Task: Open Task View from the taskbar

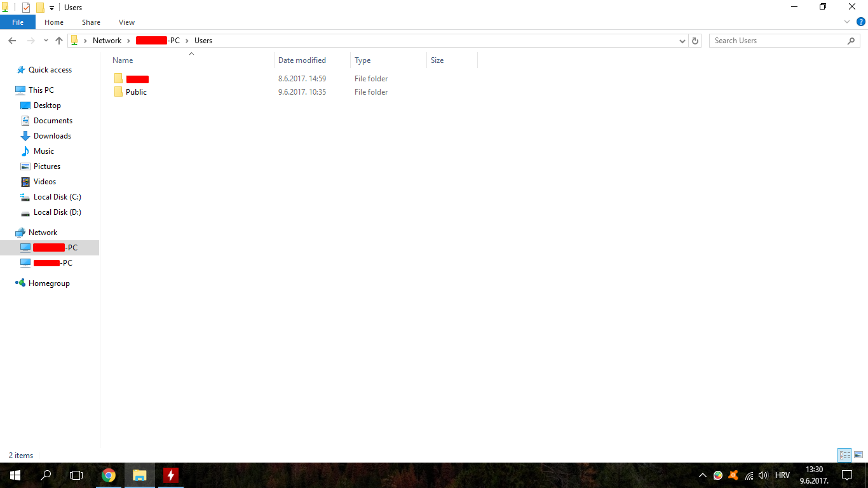Action: pos(76,475)
